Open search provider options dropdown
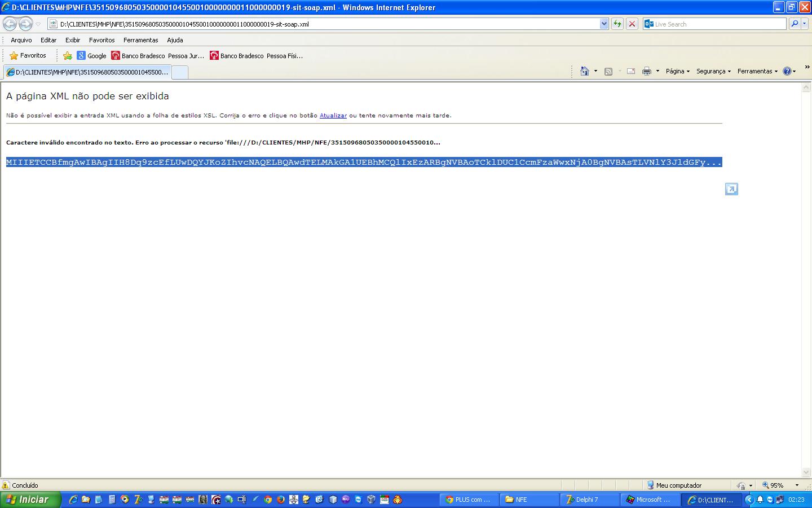 pos(804,24)
